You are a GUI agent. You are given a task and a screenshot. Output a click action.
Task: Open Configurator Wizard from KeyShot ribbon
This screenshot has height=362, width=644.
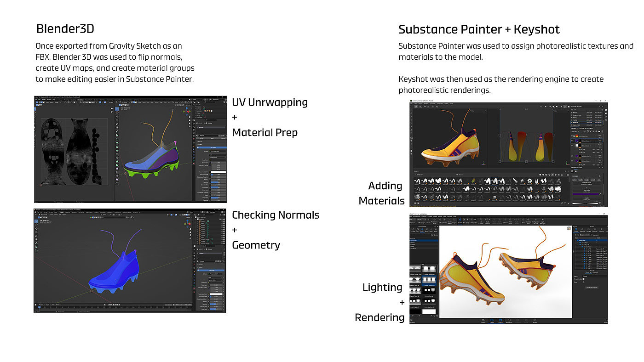tap(536, 221)
